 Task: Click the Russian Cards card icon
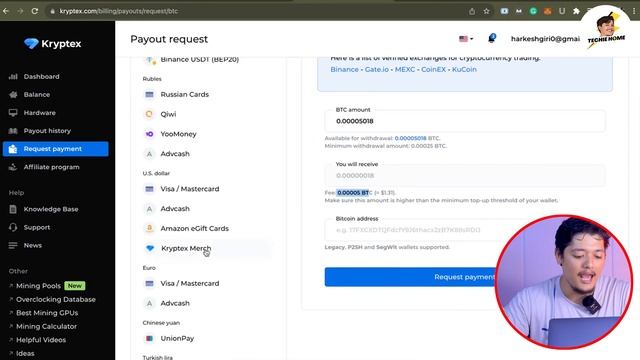point(149,94)
